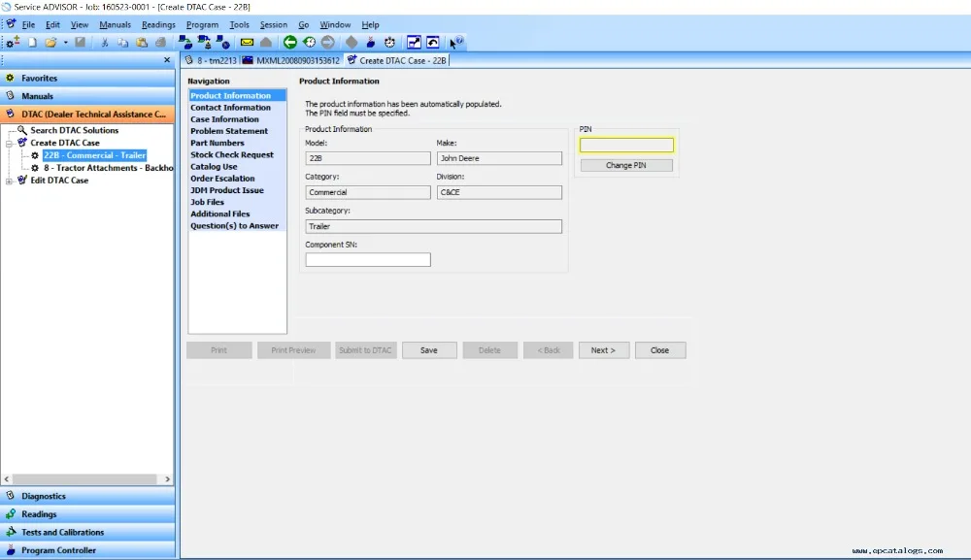This screenshot has width=971, height=560.
Task: Collapse the Create DTAC Case tree node
Action: point(10,143)
